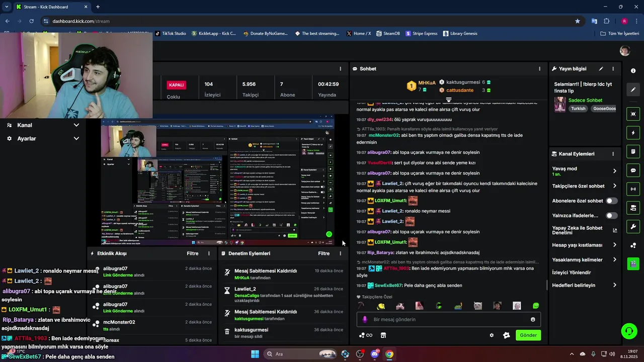Insert the white cat emote
Screen dimensions: 644x362
click(x=477, y=306)
